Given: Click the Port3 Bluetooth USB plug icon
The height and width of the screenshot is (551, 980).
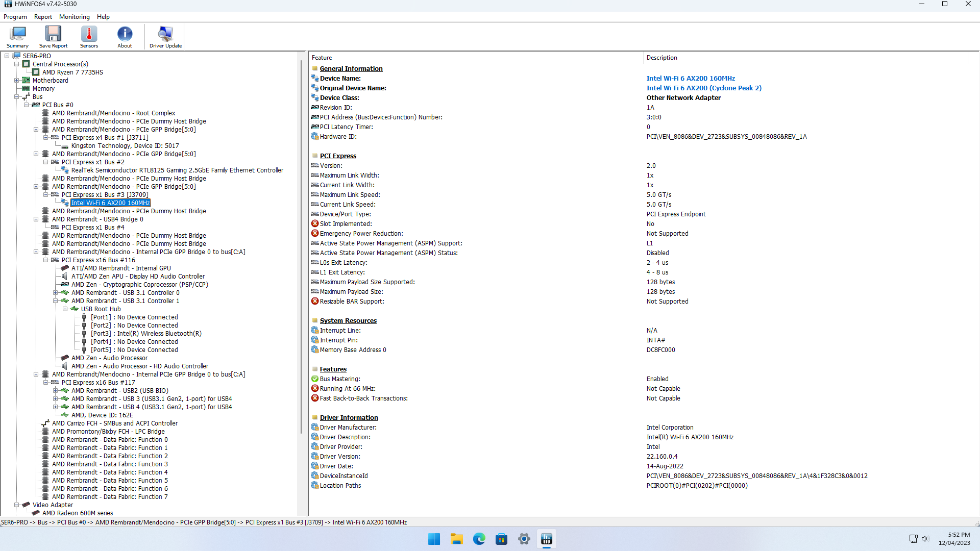Looking at the screenshot, I should click(x=84, y=334).
